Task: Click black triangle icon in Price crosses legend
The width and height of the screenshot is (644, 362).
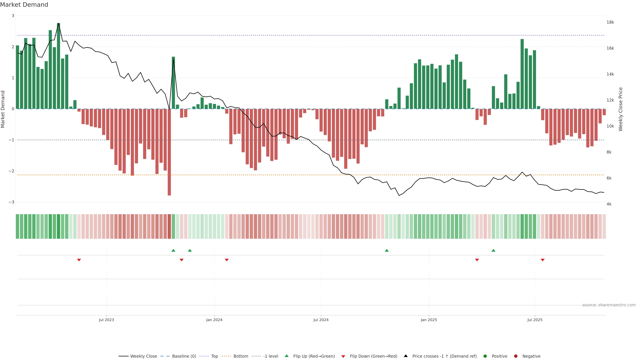Action: pyautogui.click(x=406, y=356)
